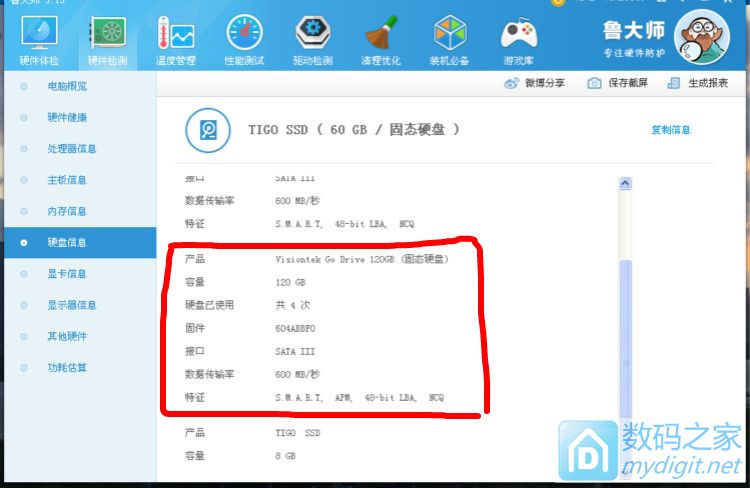This screenshot has height=488, width=750.
Task: Open 驱动检测 driver detection icon
Action: pyautogui.click(x=312, y=41)
